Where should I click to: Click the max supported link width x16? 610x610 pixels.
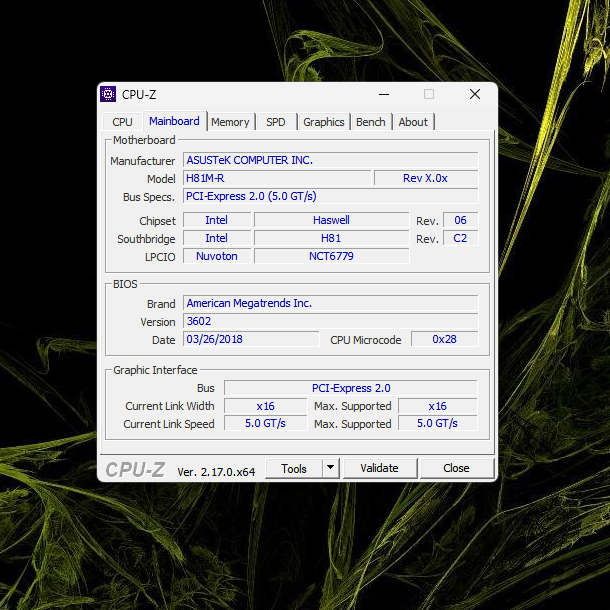(x=438, y=406)
